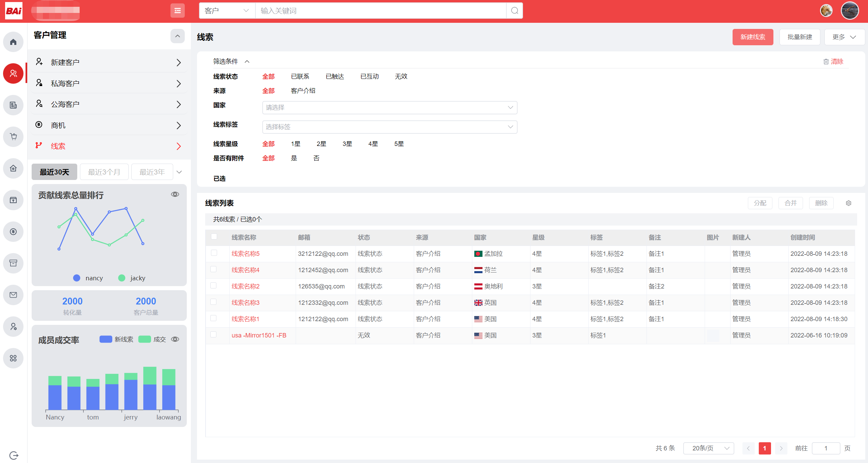Click the 私海客户 person-lock icon
Viewport: 868px width, 463px height.
pyautogui.click(x=39, y=83)
